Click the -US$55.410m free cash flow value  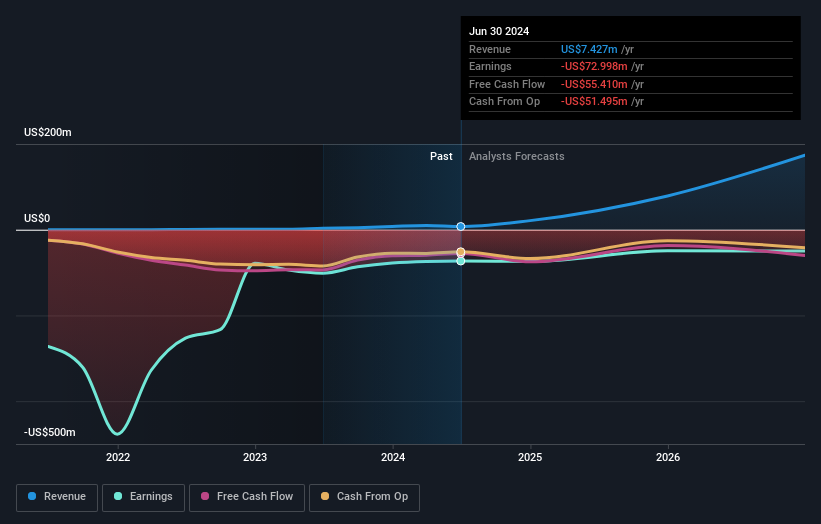pyautogui.click(x=594, y=84)
